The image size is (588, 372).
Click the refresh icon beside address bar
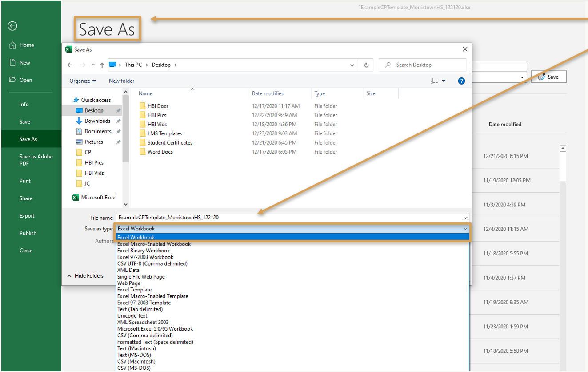point(366,65)
